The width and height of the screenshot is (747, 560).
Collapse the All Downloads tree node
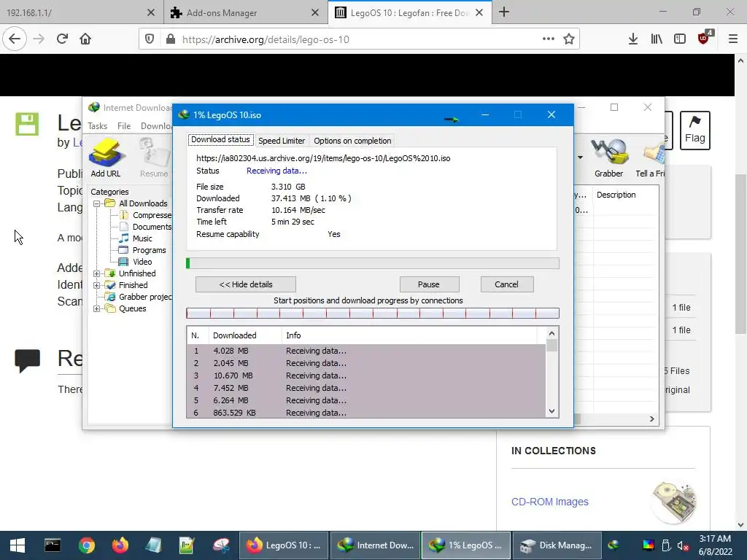pos(97,204)
